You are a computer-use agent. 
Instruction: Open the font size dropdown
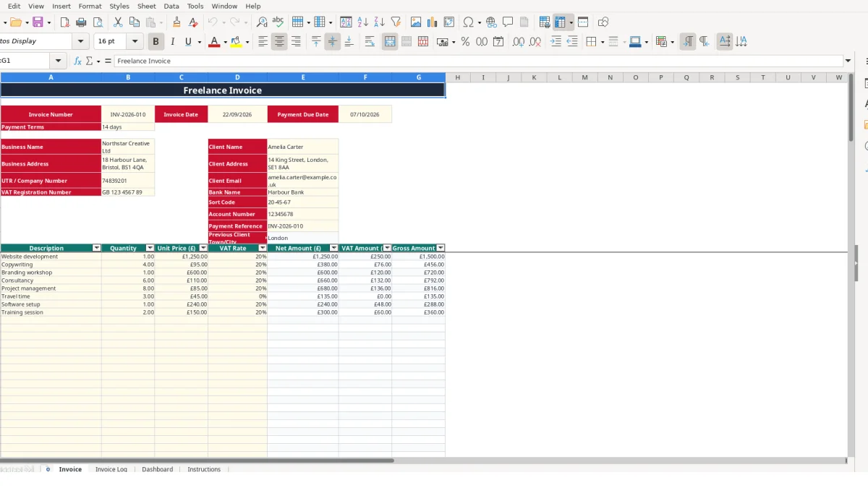tap(135, 42)
